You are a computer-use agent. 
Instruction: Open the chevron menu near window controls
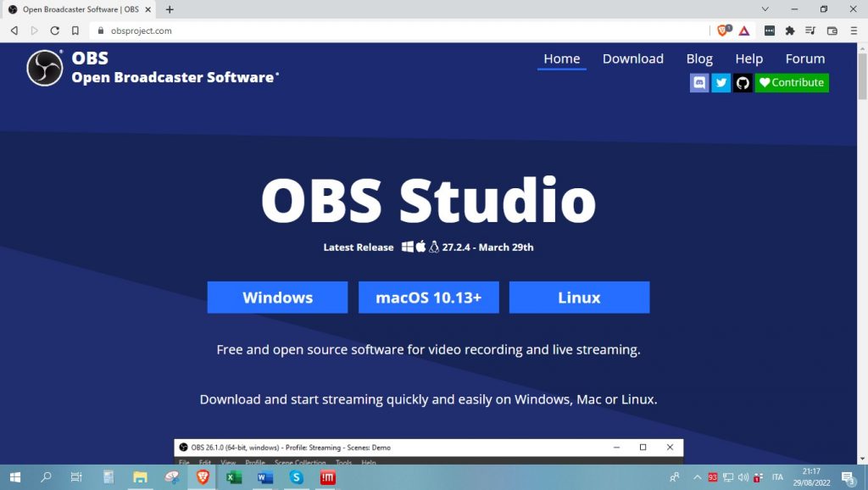pos(765,9)
